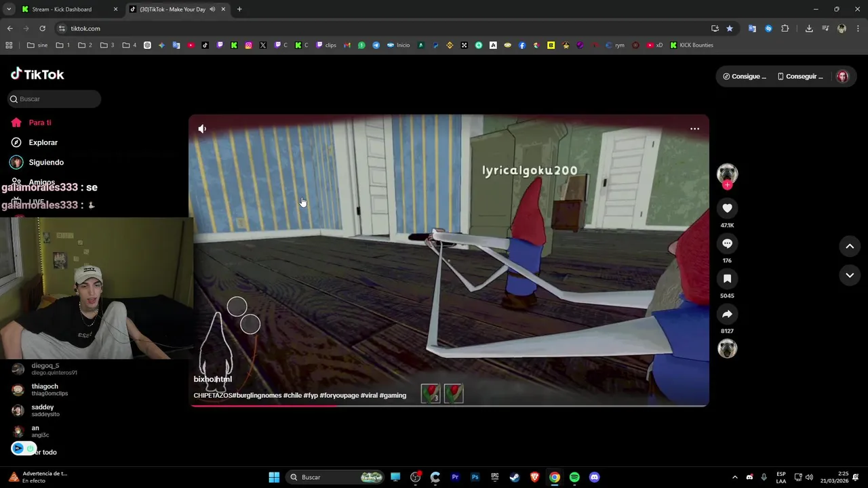The image size is (868, 488).
Task: Open Adobe Premiere Pro from taskbar
Action: point(455,477)
